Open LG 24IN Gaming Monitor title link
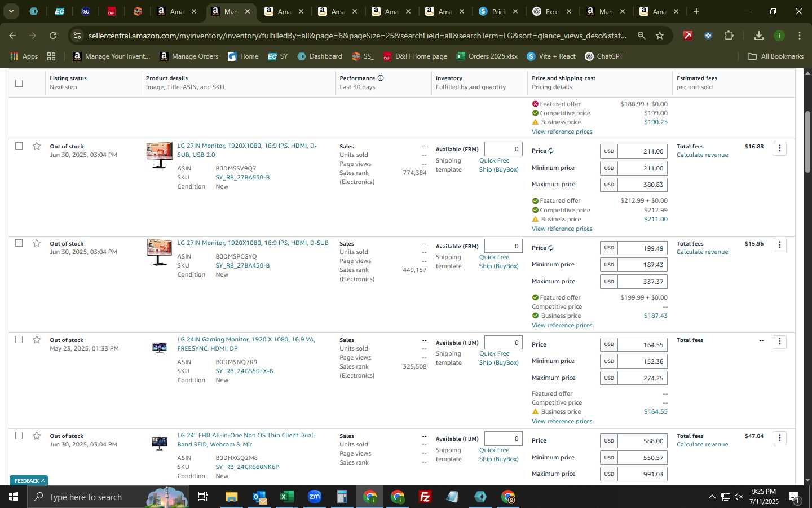This screenshot has height=508, width=812. (x=246, y=344)
